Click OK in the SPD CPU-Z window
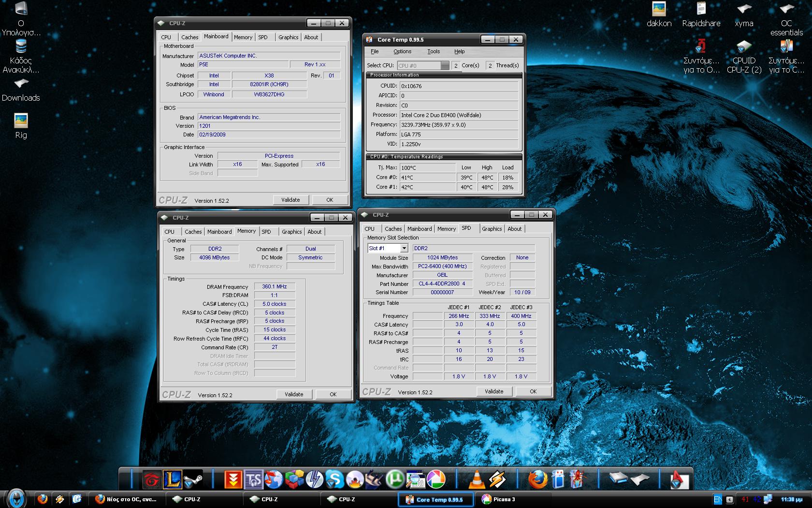The width and height of the screenshot is (812, 508). (533, 391)
